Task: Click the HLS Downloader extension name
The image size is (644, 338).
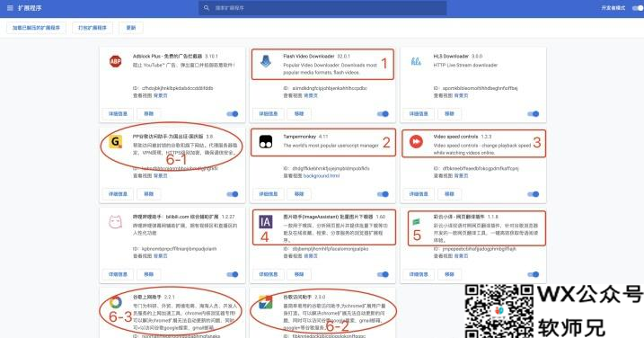Action: point(451,56)
